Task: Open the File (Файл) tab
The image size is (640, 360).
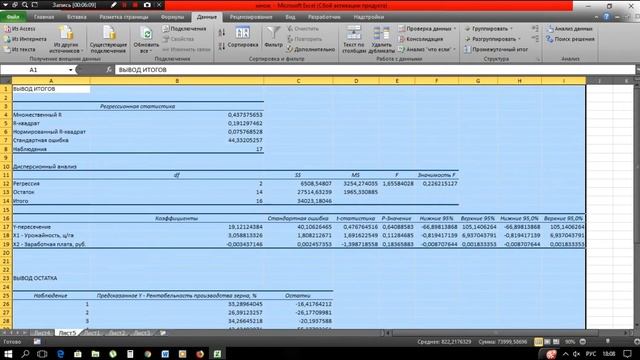Action: (13, 17)
